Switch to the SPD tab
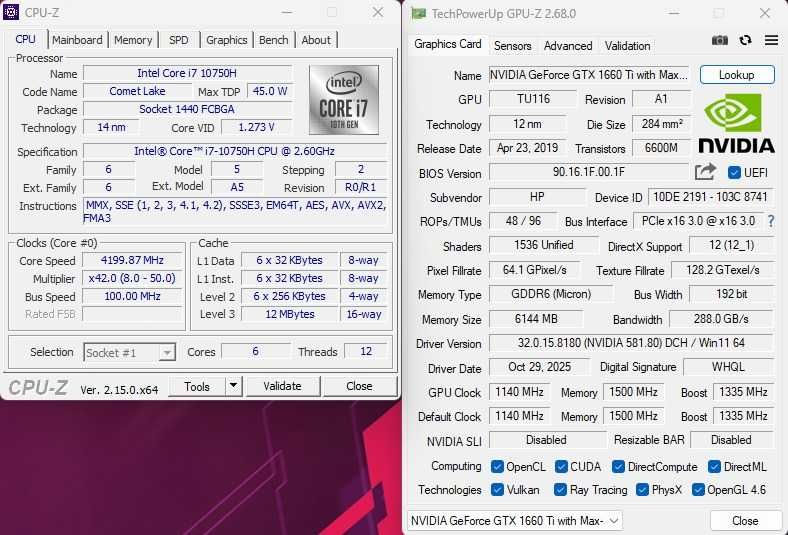 [x=178, y=40]
